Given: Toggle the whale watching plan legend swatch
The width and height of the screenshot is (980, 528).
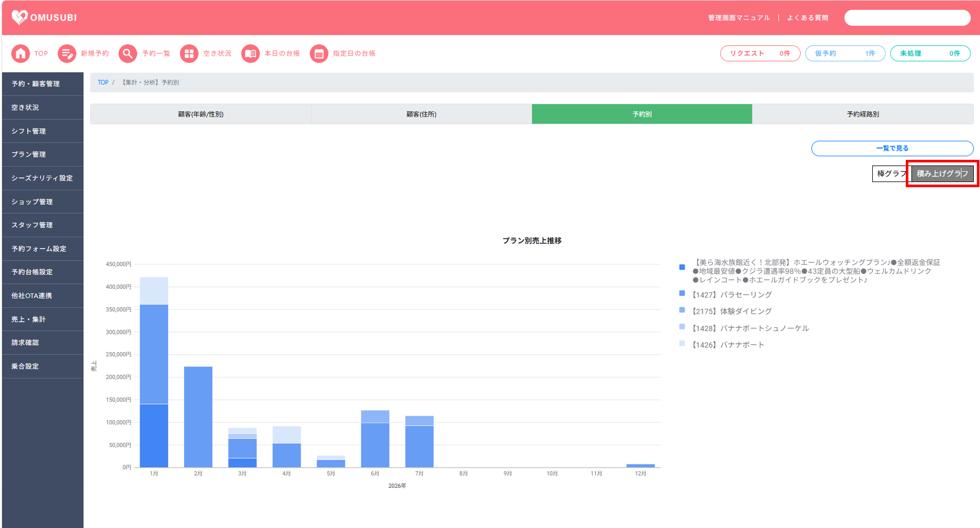Looking at the screenshot, I should (x=682, y=267).
